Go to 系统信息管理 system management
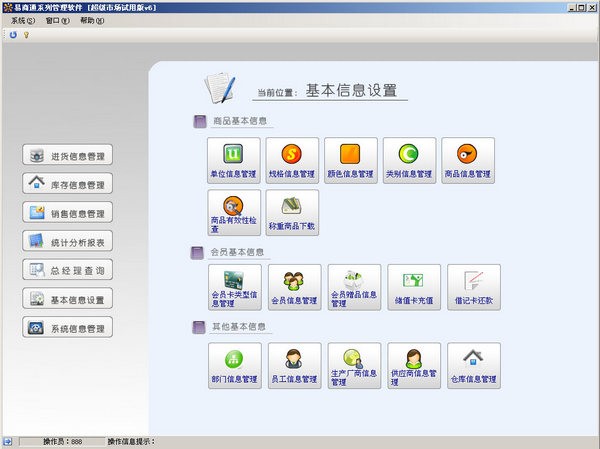 (x=67, y=327)
